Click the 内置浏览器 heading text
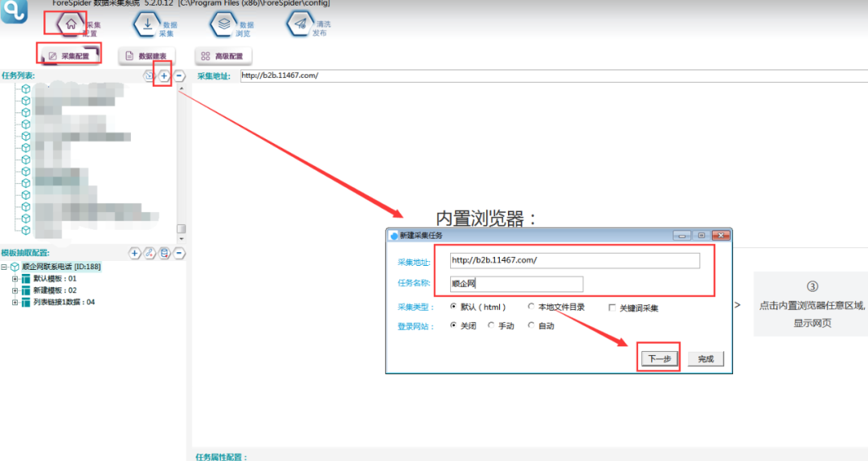The width and height of the screenshot is (868, 461). (x=486, y=218)
